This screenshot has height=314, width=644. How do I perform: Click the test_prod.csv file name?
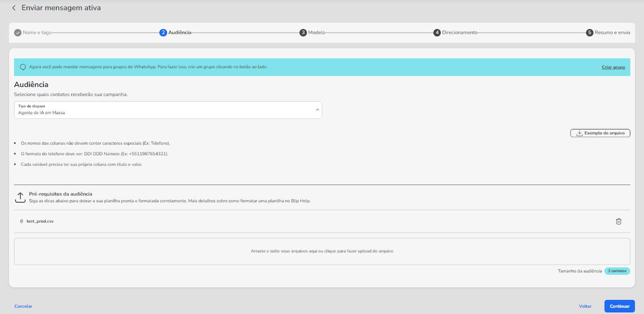[x=40, y=221]
